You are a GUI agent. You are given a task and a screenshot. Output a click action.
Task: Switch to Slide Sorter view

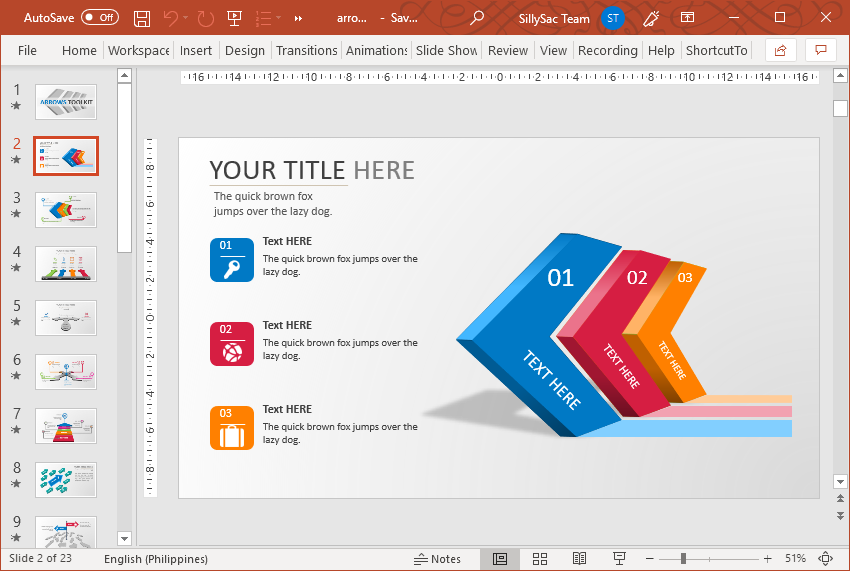click(540, 558)
